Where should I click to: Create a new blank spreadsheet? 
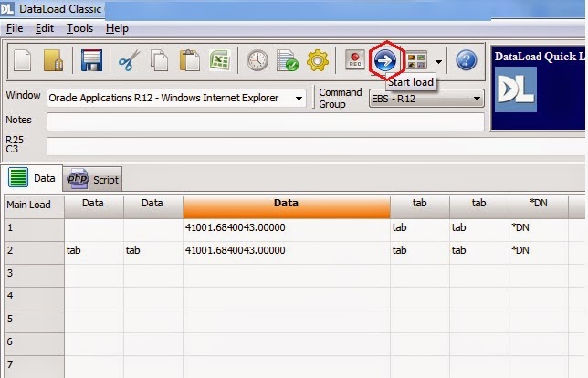[23, 60]
